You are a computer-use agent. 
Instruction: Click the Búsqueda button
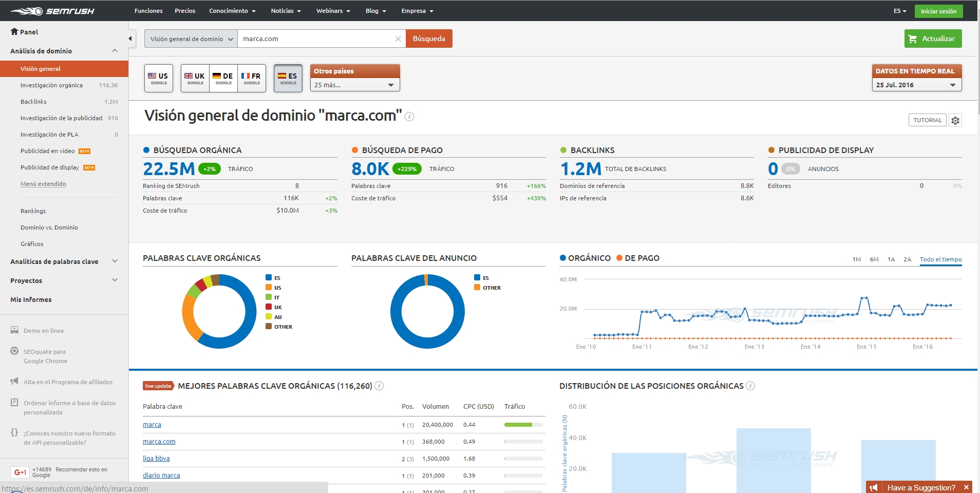[429, 39]
